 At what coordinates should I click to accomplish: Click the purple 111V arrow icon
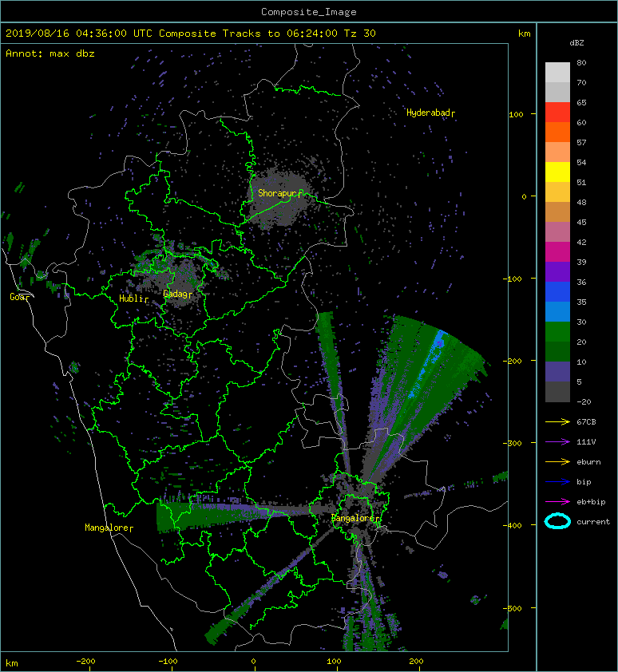point(557,442)
